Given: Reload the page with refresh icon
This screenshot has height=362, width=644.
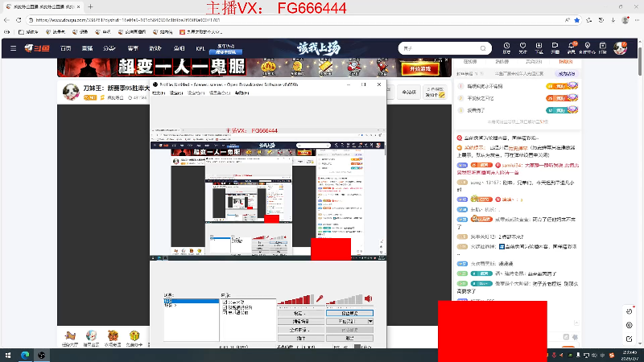Looking at the screenshot, I should tap(19, 19).
